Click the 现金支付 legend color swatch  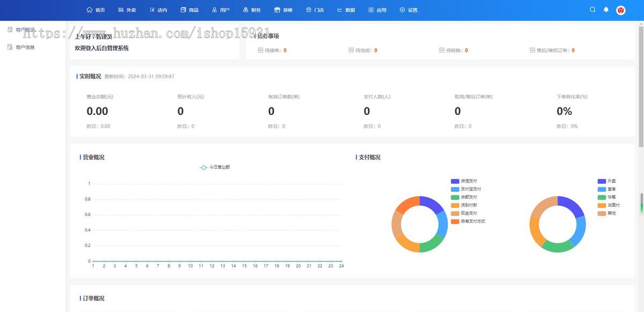(455, 213)
